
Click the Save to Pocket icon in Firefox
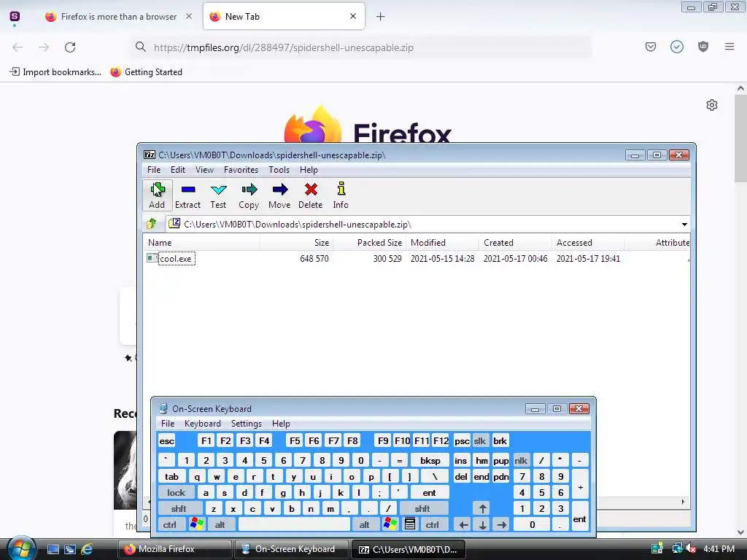651,47
